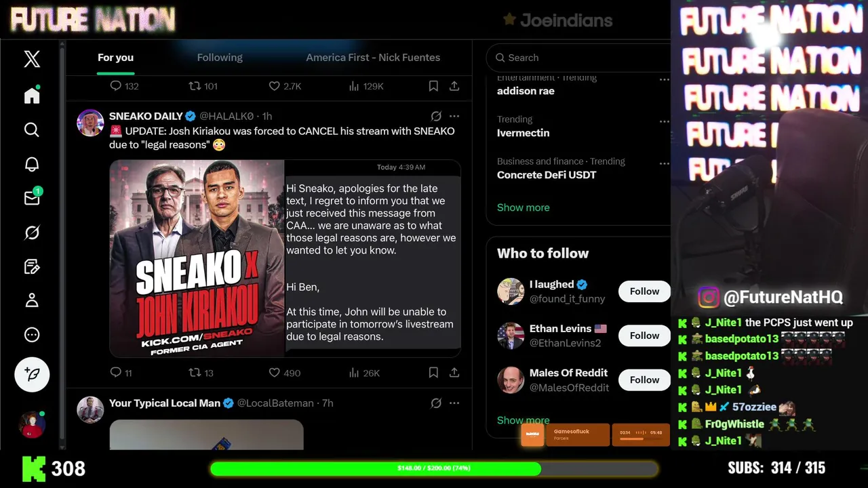
Task: Open Your Typical Local Man avatar
Action: (x=90, y=410)
